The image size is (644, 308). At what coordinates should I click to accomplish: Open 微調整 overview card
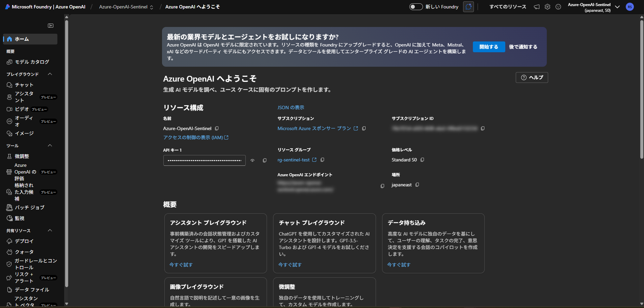(324, 292)
